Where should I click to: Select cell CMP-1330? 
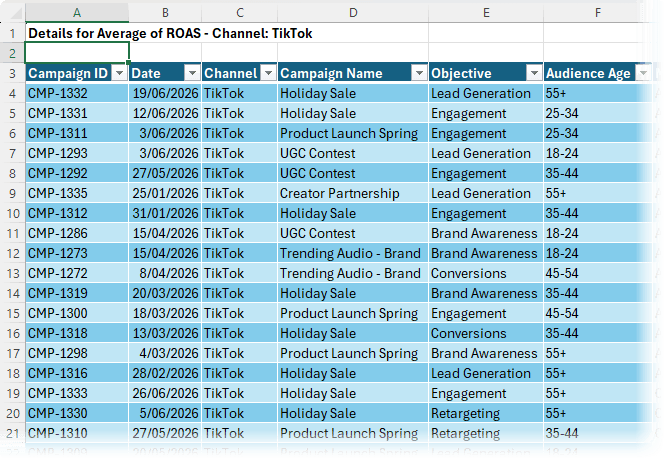(77, 413)
